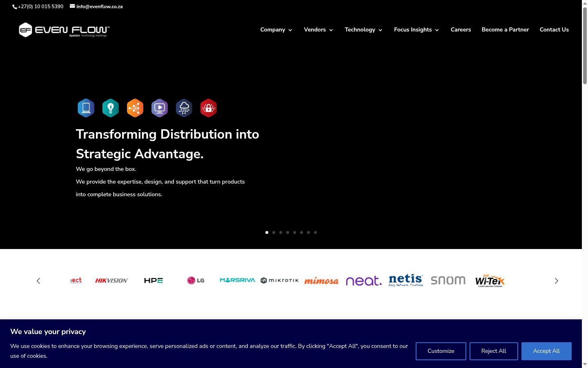The height and width of the screenshot is (368, 588).
Task: Open the Hikvision vendor logo
Action: tap(111, 280)
